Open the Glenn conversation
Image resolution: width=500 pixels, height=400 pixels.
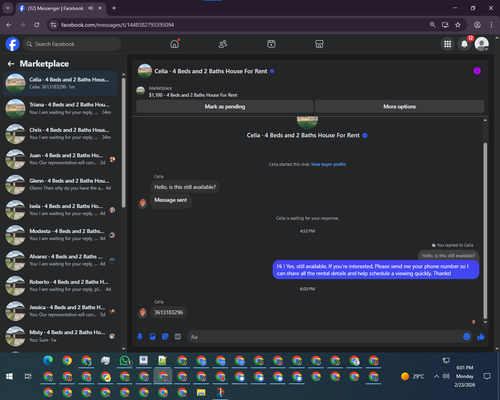(x=61, y=184)
